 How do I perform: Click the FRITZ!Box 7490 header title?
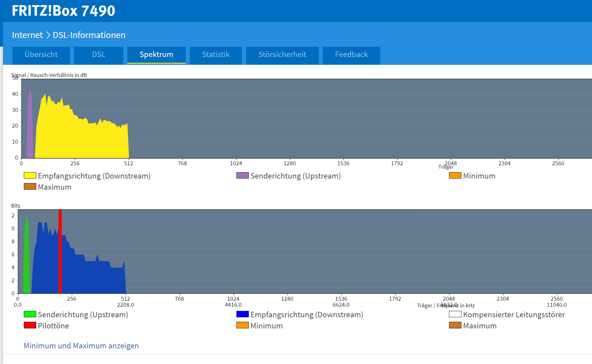pyautogui.click(x=63, y=11)
